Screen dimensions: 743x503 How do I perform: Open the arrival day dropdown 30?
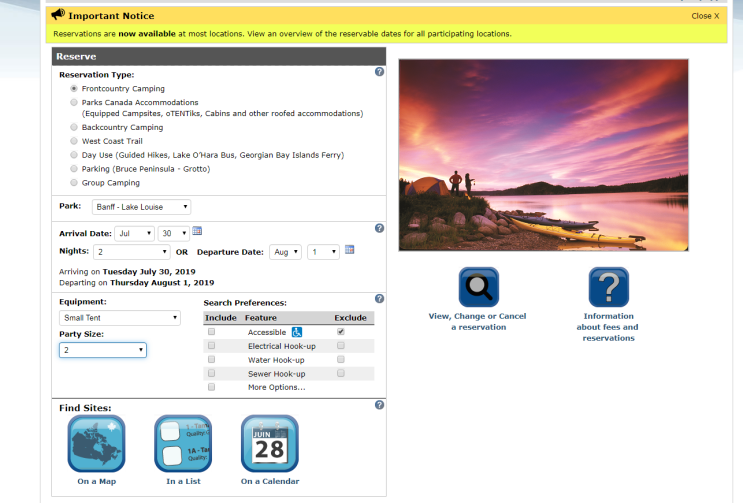coord(173,234)
